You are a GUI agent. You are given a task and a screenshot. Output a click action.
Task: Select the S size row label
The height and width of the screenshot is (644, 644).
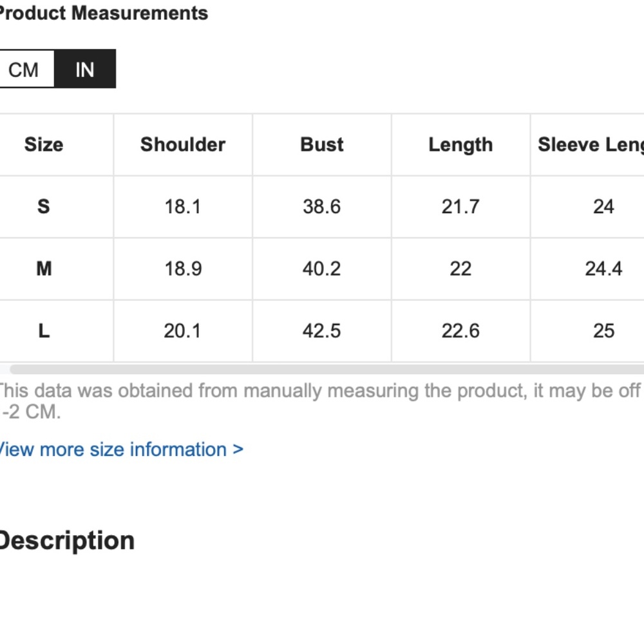pyautogui.click(x=44, y=207)
